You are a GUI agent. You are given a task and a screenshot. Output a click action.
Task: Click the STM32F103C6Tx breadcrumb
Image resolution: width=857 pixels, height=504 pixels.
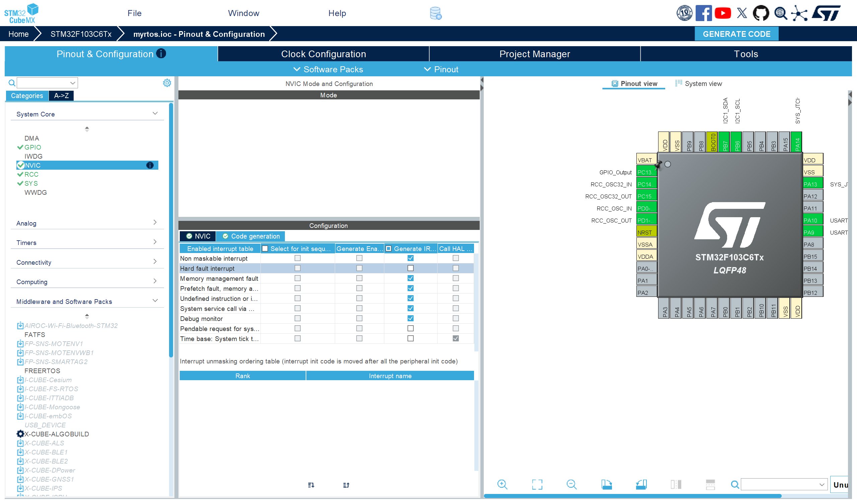click(x=81, y=34)
